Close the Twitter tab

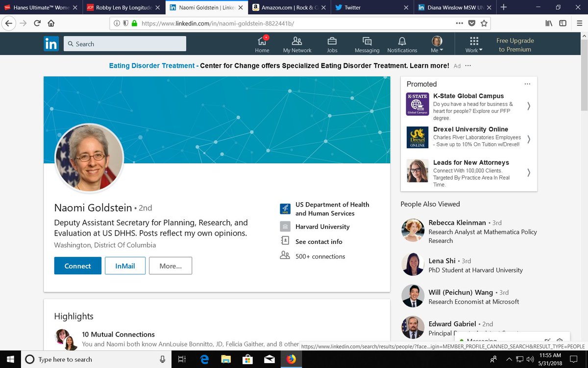[x=406, y=7]
